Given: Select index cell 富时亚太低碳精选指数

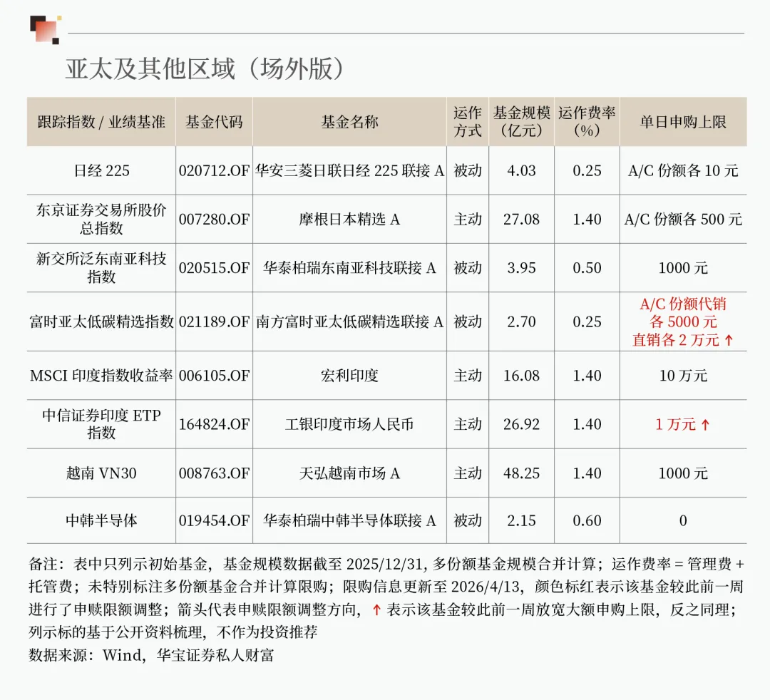Looking at the screenshot, I should pos(102,321).
